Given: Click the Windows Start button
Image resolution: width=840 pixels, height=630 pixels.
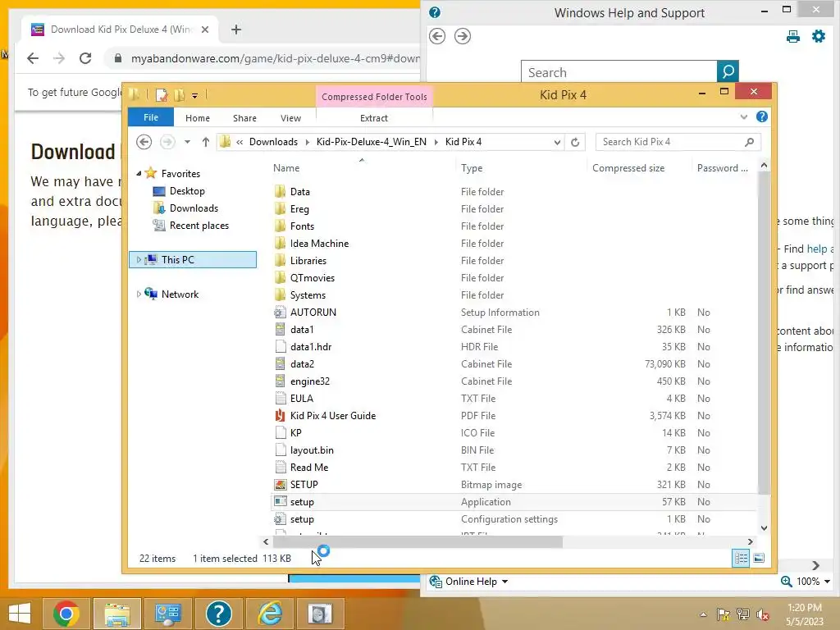Looking at the screenshot, I should pos(20,614).
